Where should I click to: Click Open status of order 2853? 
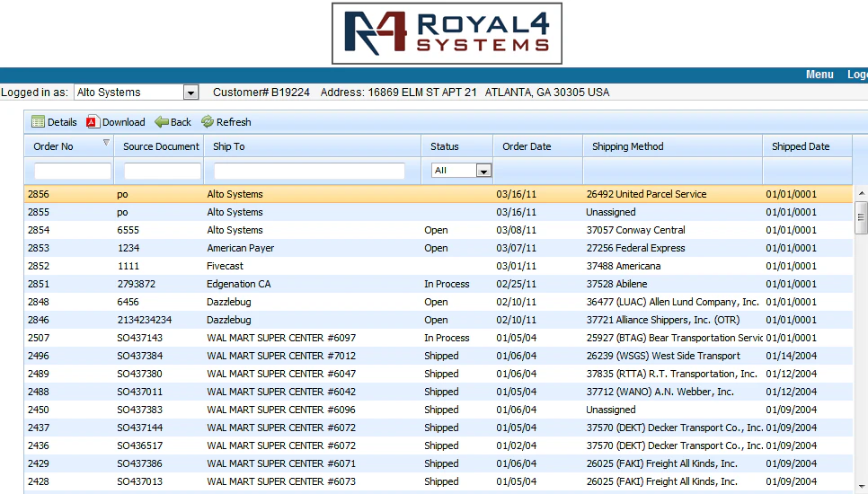coord(436,249)
